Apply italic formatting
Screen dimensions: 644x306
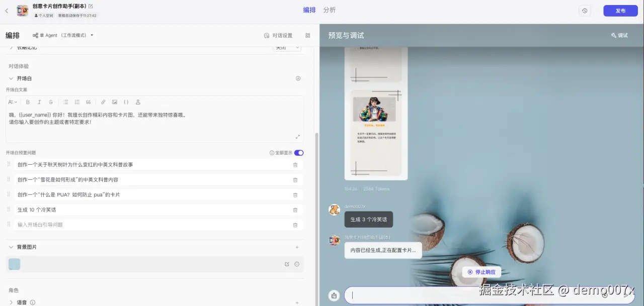(39, 102)
